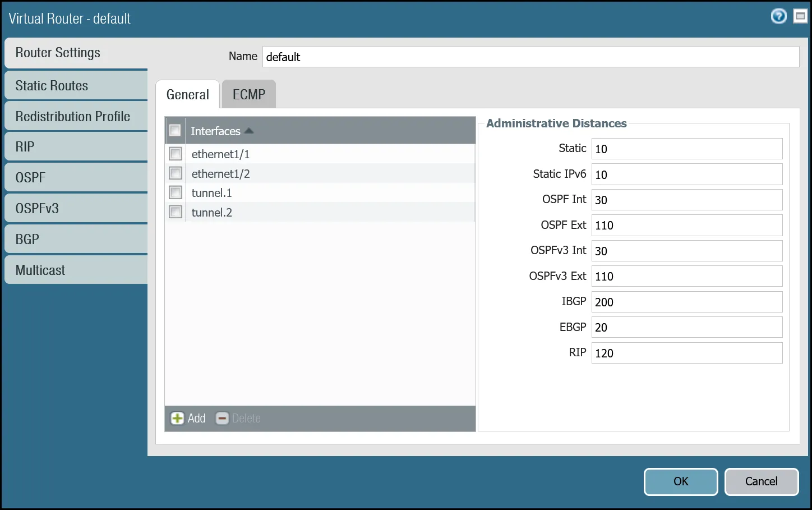Screen dimensions: 812x510
Task: Click the Delete interface minus icon
Action: click(x=222, y=418)
